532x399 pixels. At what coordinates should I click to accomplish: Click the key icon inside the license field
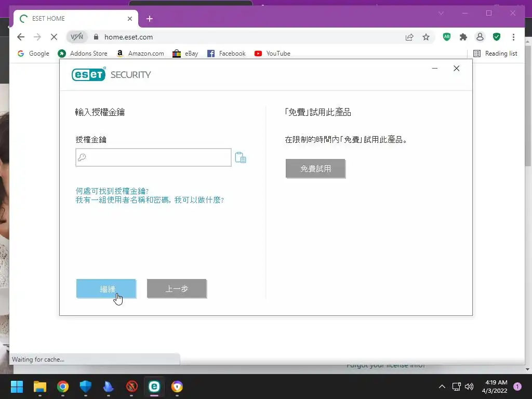pos(82,157)
